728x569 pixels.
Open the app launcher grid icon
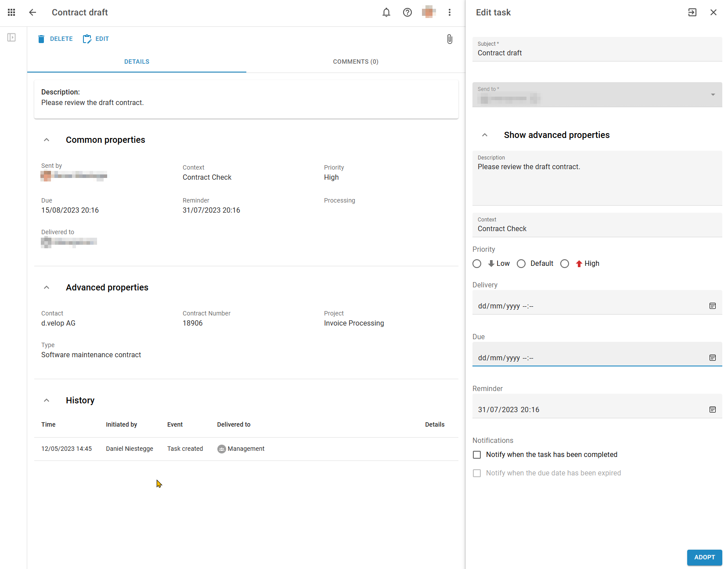(11, 12)
